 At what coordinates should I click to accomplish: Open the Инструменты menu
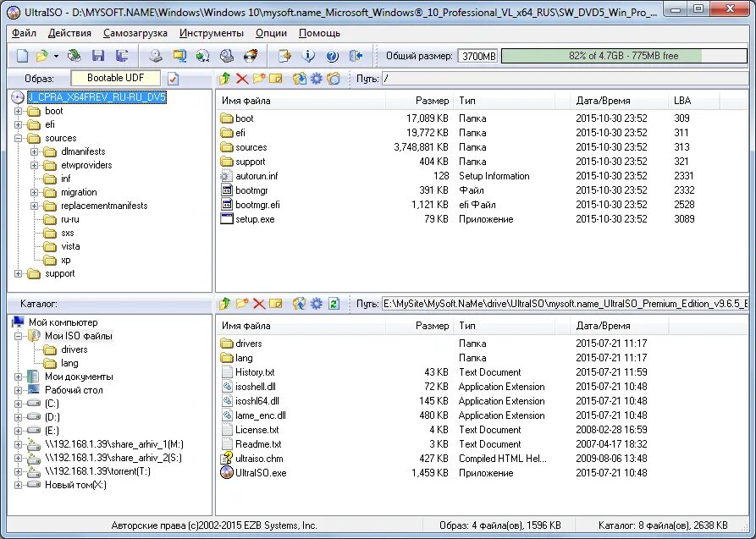point(211,33)
